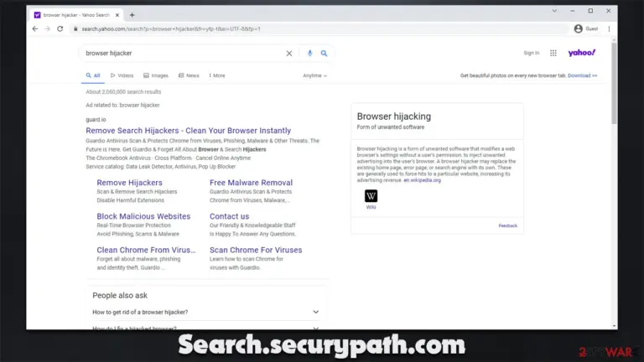Open a new browser tab

132,15
